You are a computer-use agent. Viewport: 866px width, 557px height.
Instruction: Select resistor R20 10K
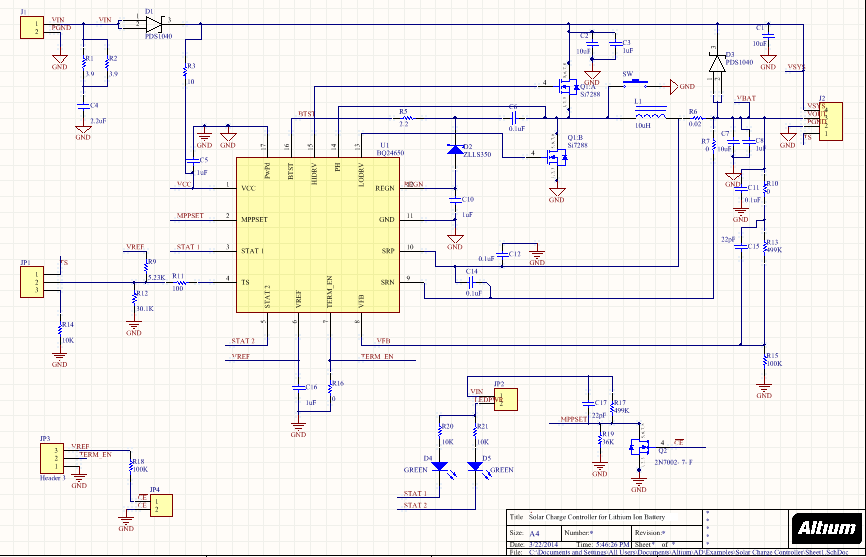click(440, 431)
